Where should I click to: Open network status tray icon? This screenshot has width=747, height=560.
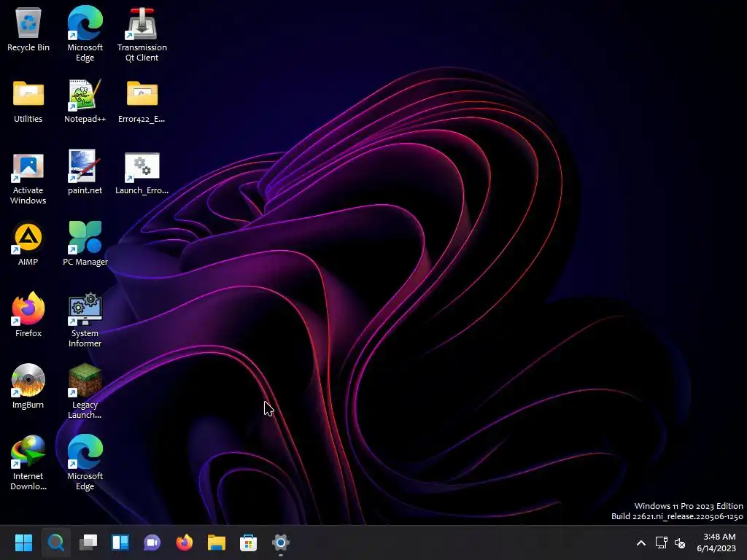coord(661,542)
